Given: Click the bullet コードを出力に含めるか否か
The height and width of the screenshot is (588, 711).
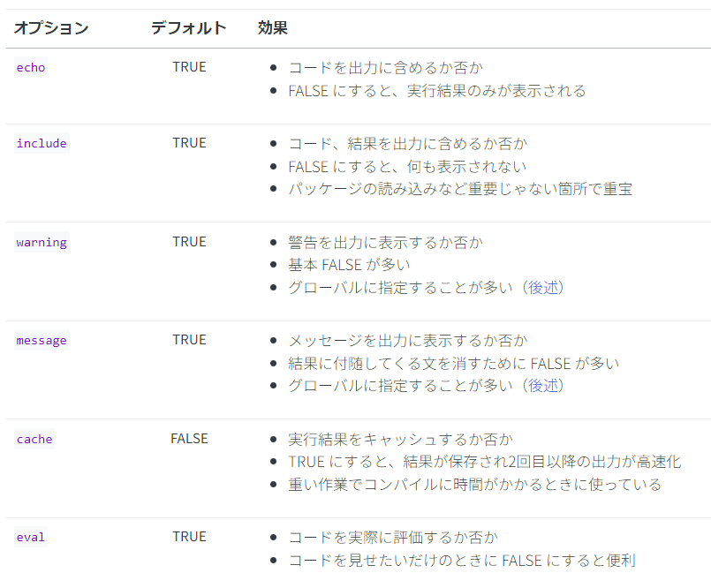Looking at the screenshot, I should click(385, 68).
